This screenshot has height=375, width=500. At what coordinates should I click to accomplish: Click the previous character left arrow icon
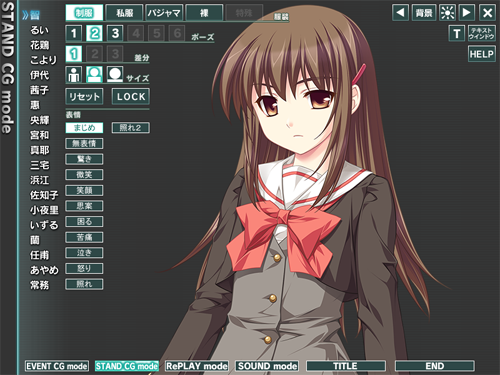[x=400, y=13]
